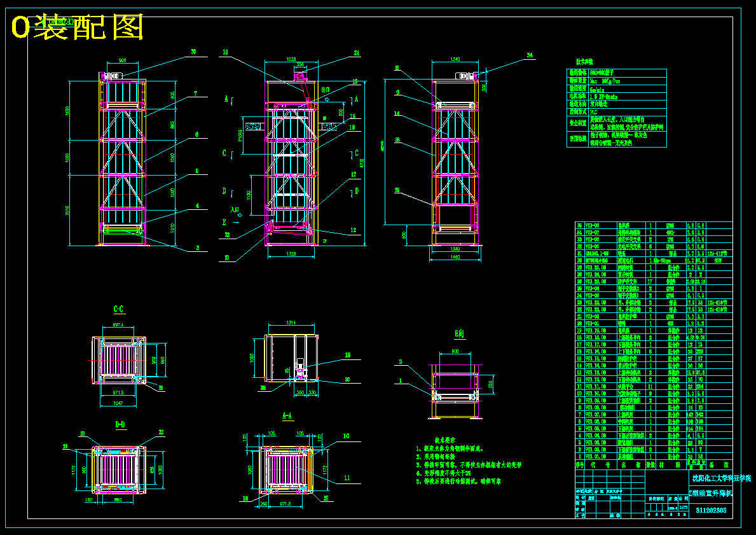Click part balloon number "10" in A-A view

point(346,436)
